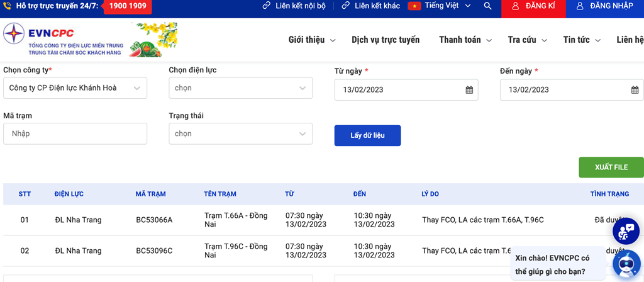The image size is (644, 282).
Task: Expand the Thanh toán menu
Action: coord(465,40)
